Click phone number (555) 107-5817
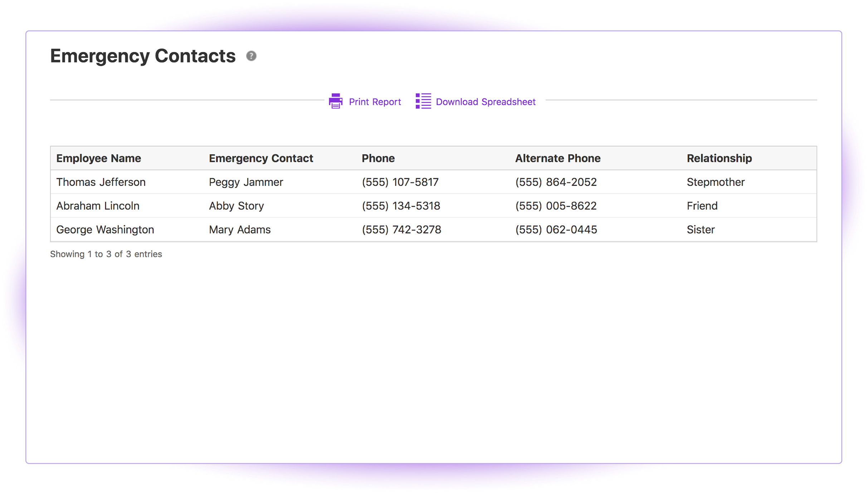The image size is (868, 494). point(400,182)
